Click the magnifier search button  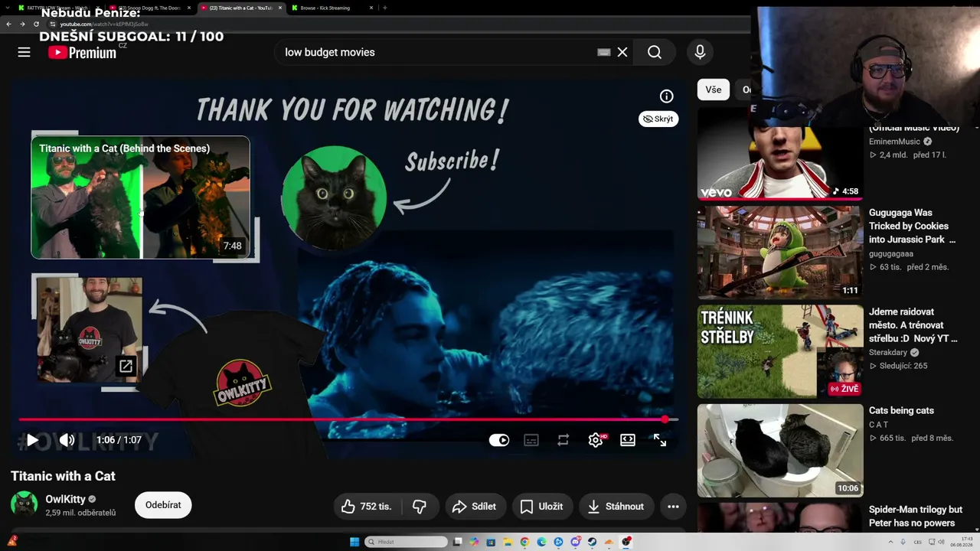click(x=655, y=52)
